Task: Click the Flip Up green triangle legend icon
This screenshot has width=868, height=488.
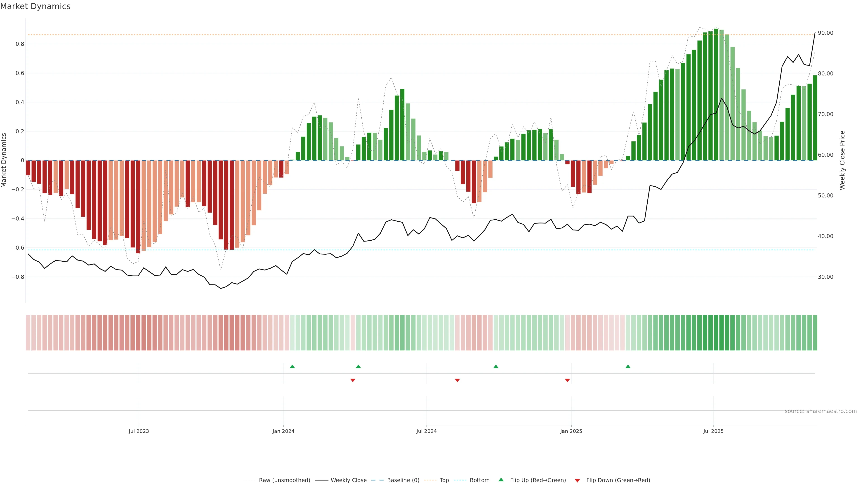Action: (501, 480)
